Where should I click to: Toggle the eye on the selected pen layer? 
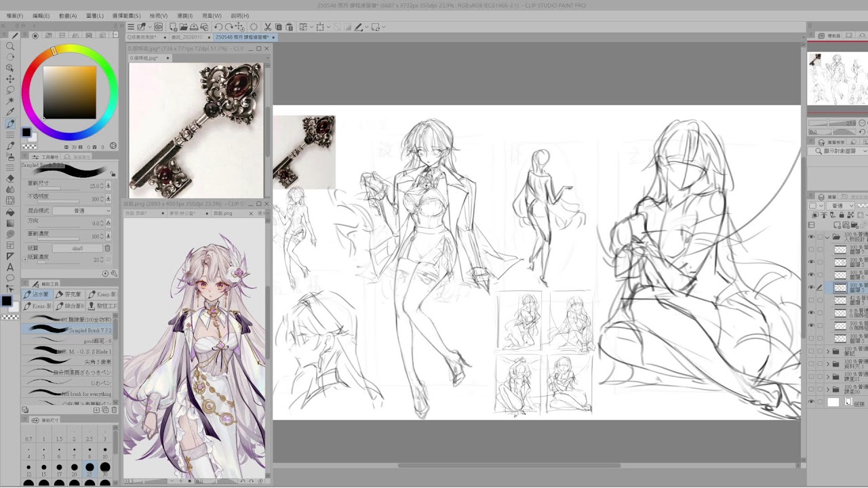(x=811, y=287)
